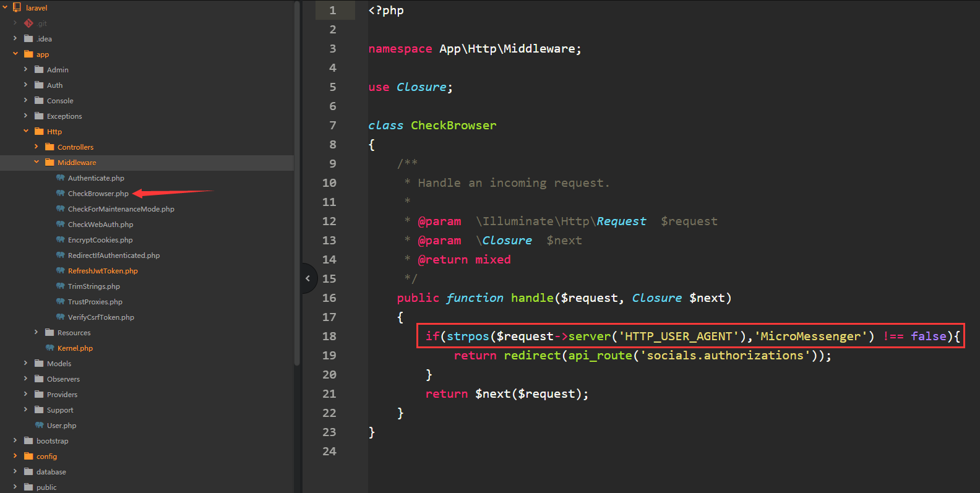
Task: Click the Http folder icon
Action: click(x=39, y=131)
